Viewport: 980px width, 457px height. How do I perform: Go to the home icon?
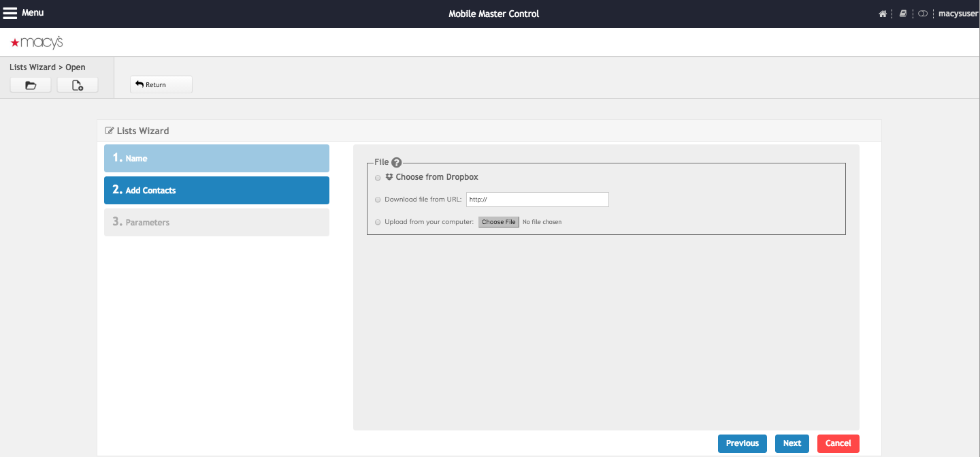[883, 14]
